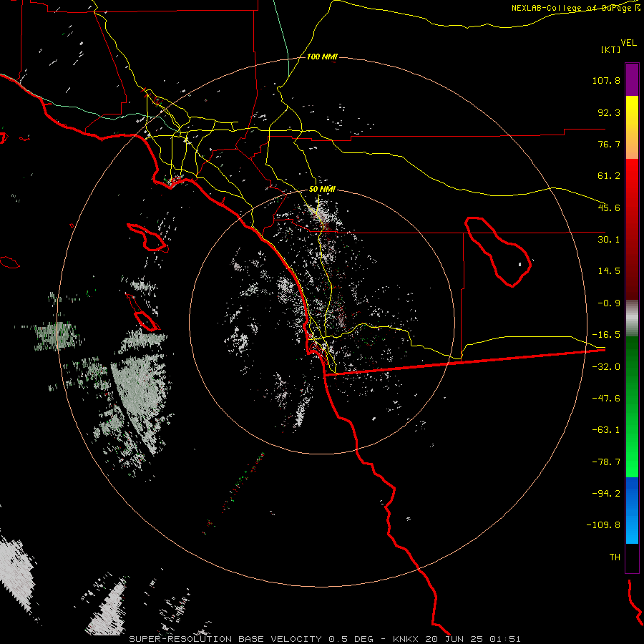Screen dimensions: 644x644
Task: Select the -32.0 velocity scale value
Action: (x=606, y=367)
